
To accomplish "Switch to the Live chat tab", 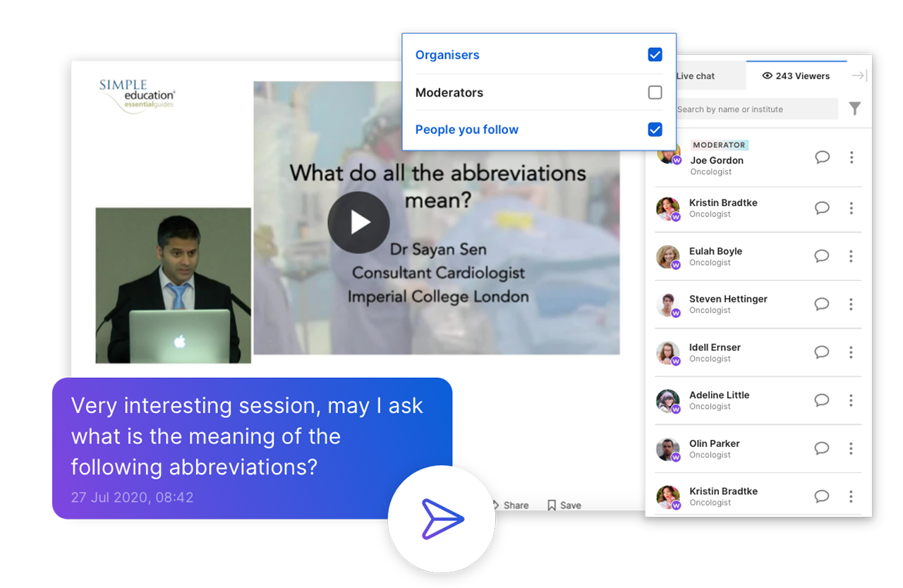I will click(696, 75).
